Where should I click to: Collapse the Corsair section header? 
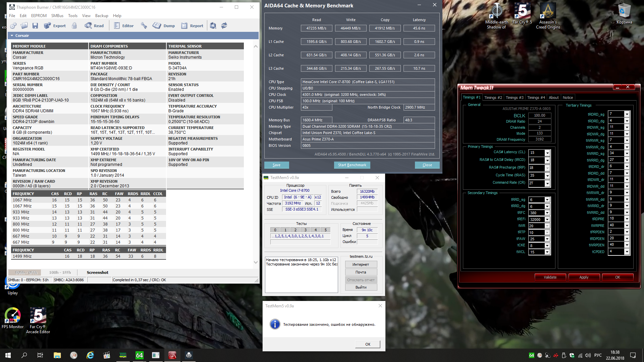click(x=12, y=36)
